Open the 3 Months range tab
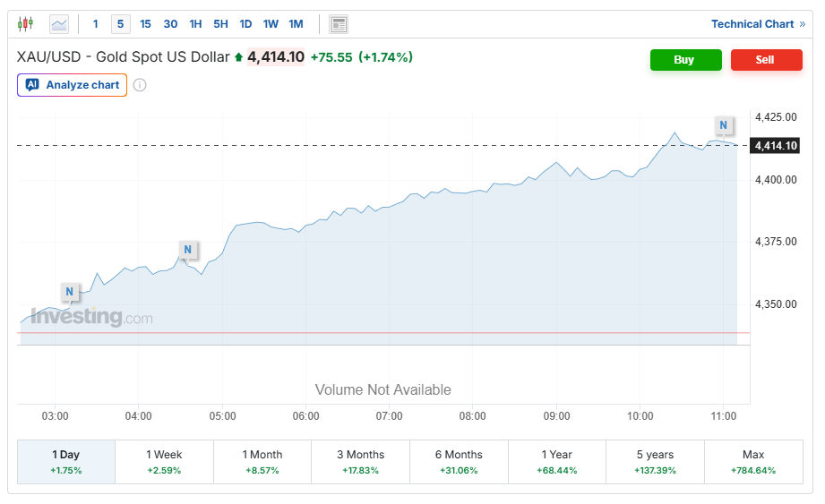The width and height of the screenshot is (825, 504). [360, 462]
